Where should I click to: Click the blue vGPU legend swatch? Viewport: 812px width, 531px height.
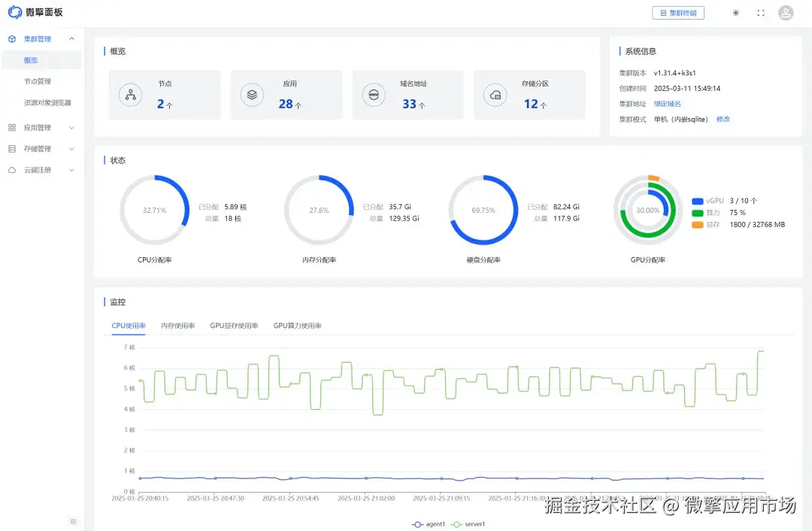698,201
